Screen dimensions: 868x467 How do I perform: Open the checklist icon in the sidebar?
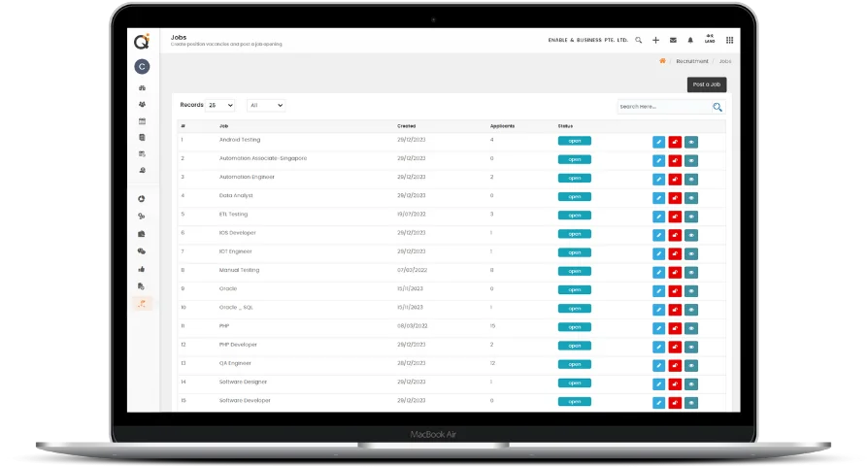pyautogui.click(x=143, y=153)
